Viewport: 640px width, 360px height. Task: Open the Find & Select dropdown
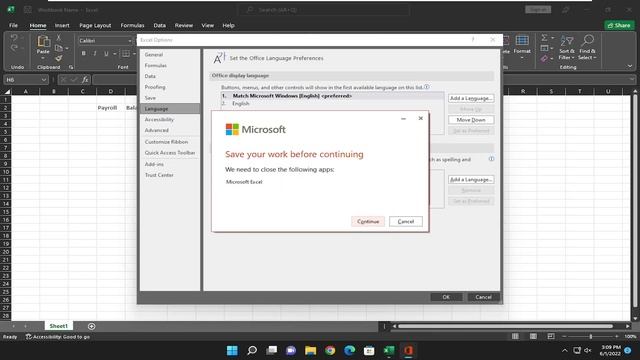point(587,48)
